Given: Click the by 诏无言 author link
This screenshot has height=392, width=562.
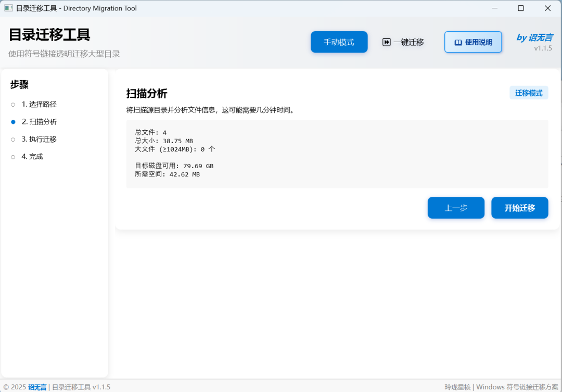Looking at the screenshot, I should 535,37.
